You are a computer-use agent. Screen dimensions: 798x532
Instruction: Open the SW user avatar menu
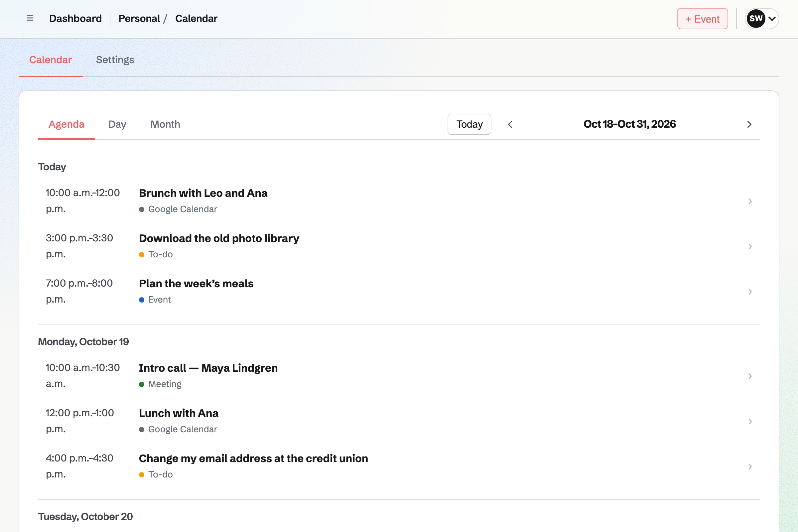(x=762, y=19)
